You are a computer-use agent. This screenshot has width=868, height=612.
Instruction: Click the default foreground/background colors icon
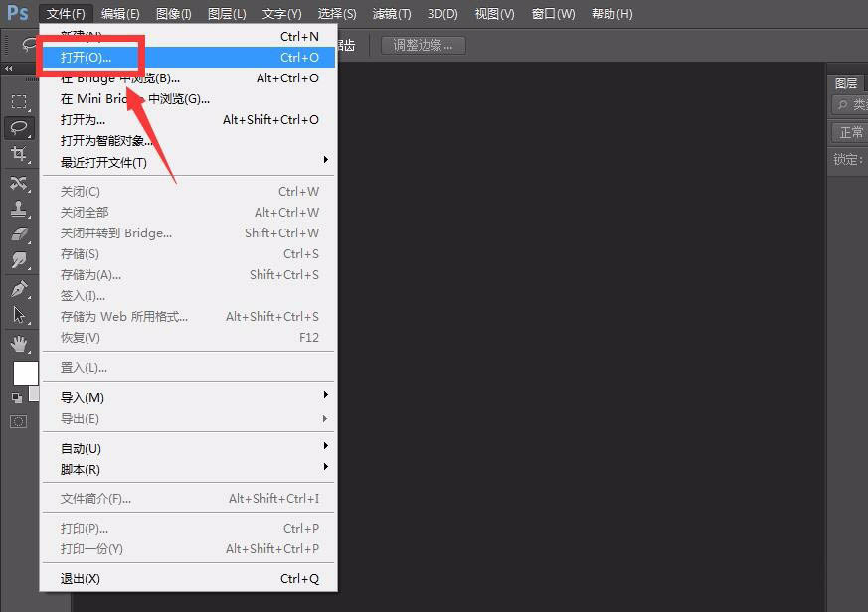(17, 397)
